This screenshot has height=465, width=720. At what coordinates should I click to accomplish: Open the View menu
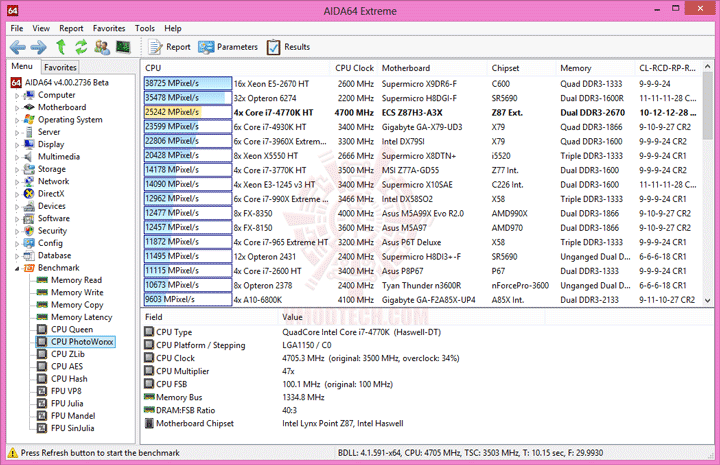coord(41,28)
